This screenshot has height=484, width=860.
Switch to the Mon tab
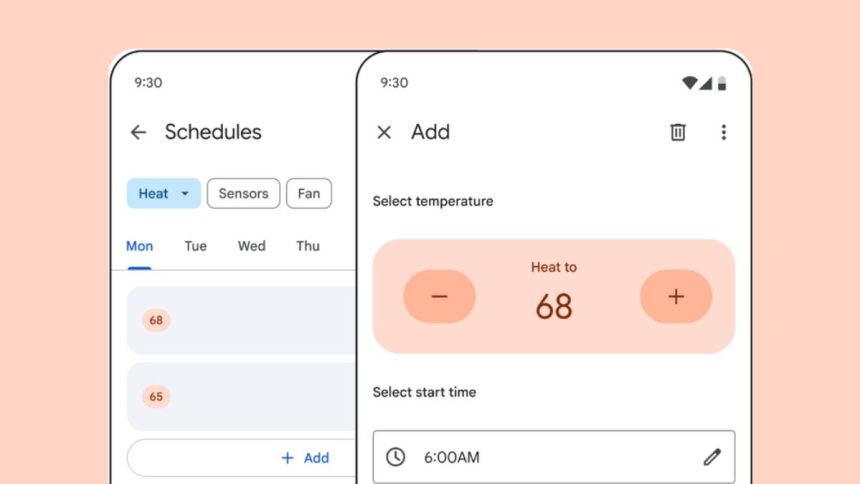pyautogui.click(x=139, y=246)
